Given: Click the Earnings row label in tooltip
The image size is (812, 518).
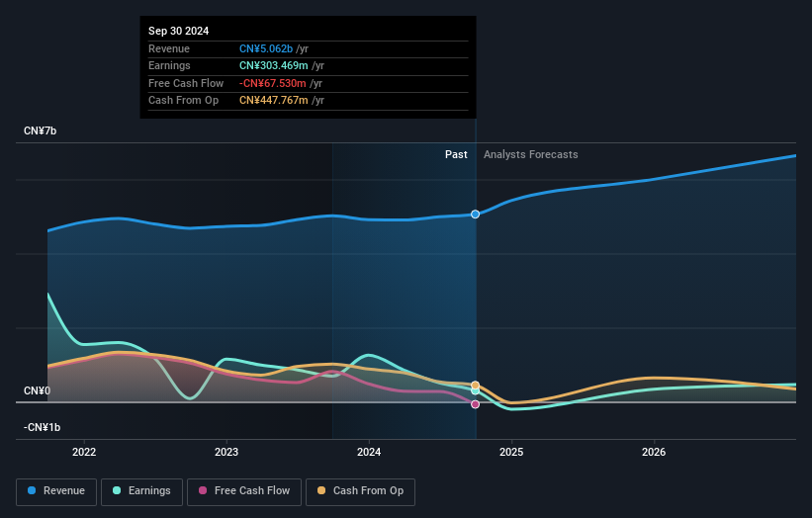Looking at the screenshot, I should pyautogui.click(x=169, y=65).
